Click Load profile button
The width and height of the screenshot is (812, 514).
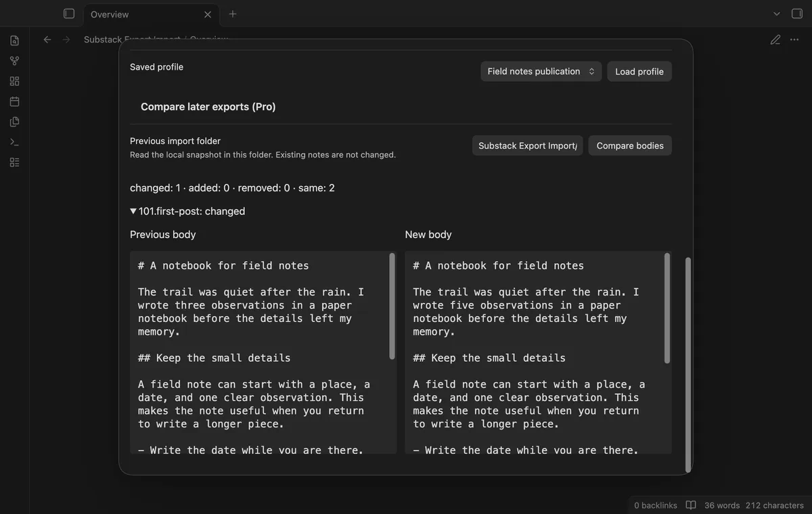[639, 72]
